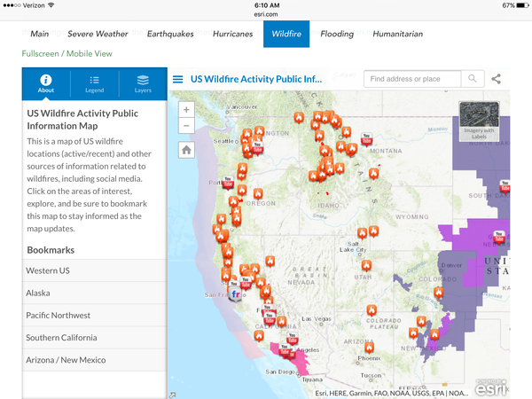Jump to the Pacific Northwest bookmark
Screen dimensions: 532x399
[x=59, y=315]
